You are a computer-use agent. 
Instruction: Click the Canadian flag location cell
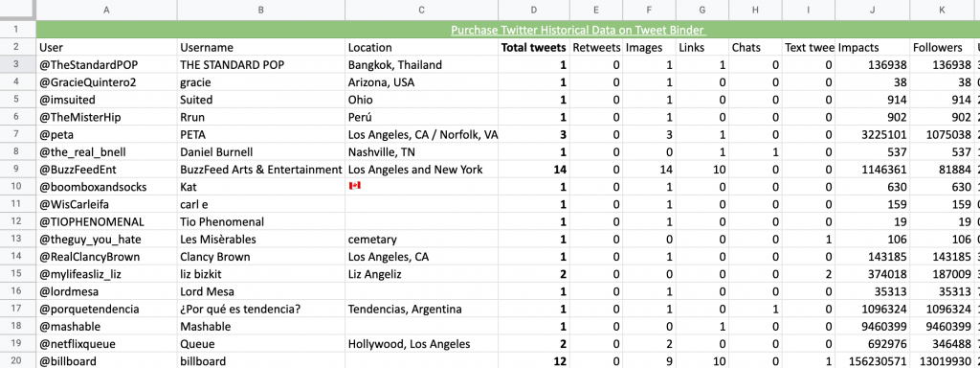tap(421, 187)
